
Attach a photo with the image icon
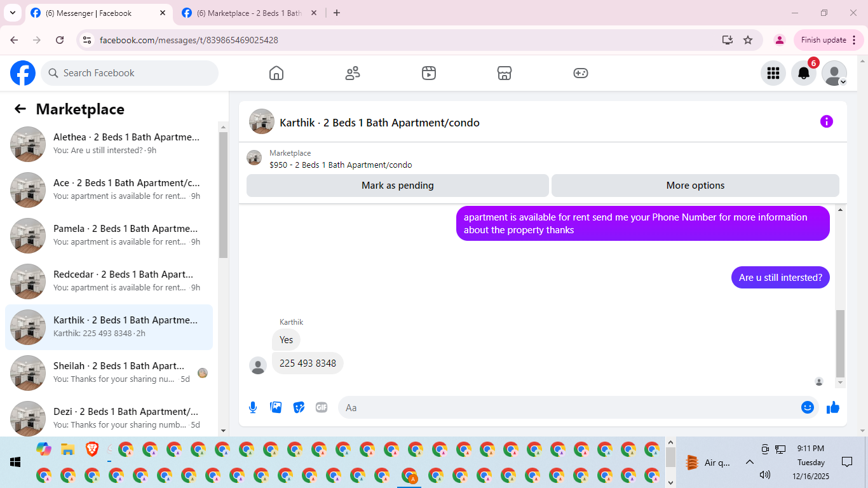[276, 407]
